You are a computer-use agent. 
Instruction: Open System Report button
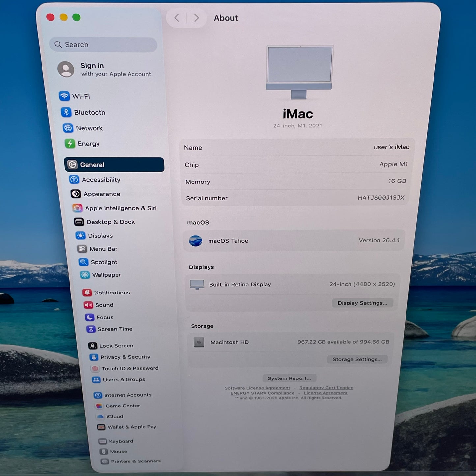point(289,378)
